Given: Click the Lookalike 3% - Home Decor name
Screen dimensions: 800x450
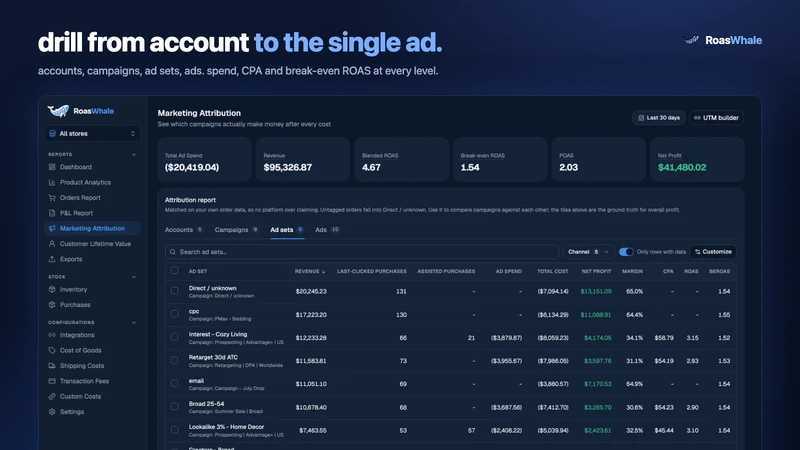Looking at the screenshot, I should (x=227, y=427).
